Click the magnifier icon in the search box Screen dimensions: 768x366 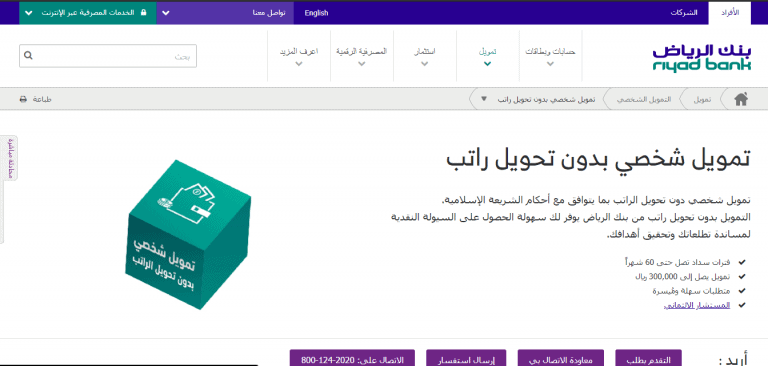click(x=28, y=56)
